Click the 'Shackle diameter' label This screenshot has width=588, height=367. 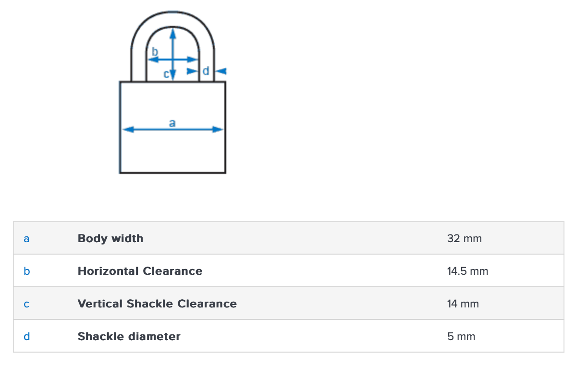point(129,337)
